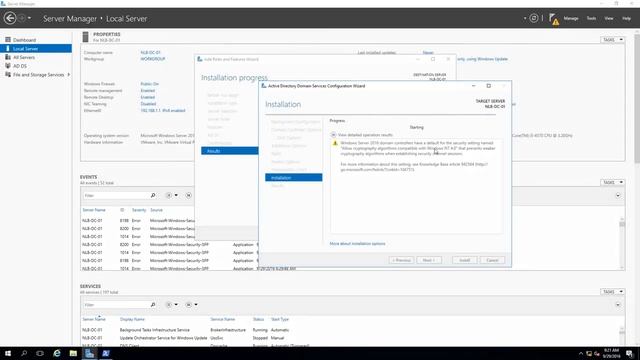This screenshot has width=640, height=360.
Task: Open the View menu
Action: coord(609,18)
